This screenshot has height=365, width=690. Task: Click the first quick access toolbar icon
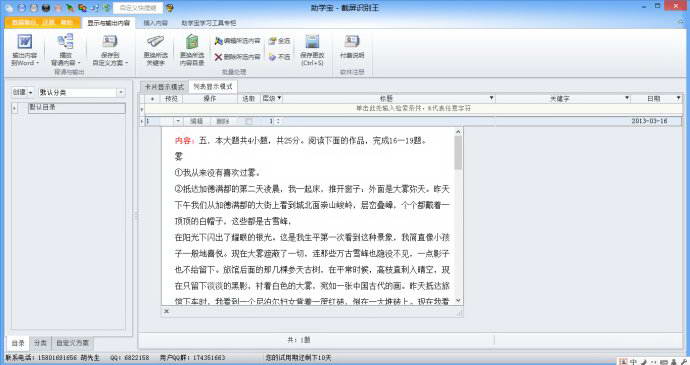coord(9,8)
